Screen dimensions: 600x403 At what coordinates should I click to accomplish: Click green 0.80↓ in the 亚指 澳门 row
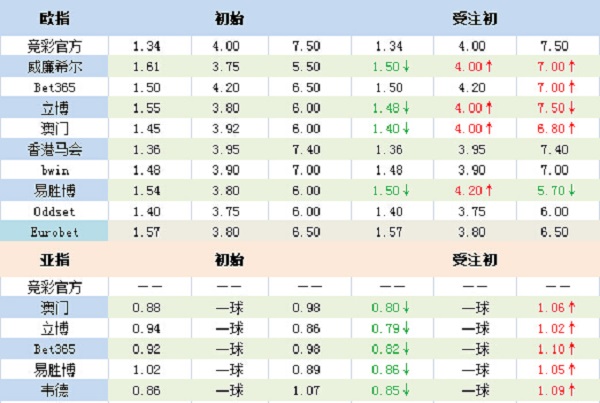(x=390, y=308)
